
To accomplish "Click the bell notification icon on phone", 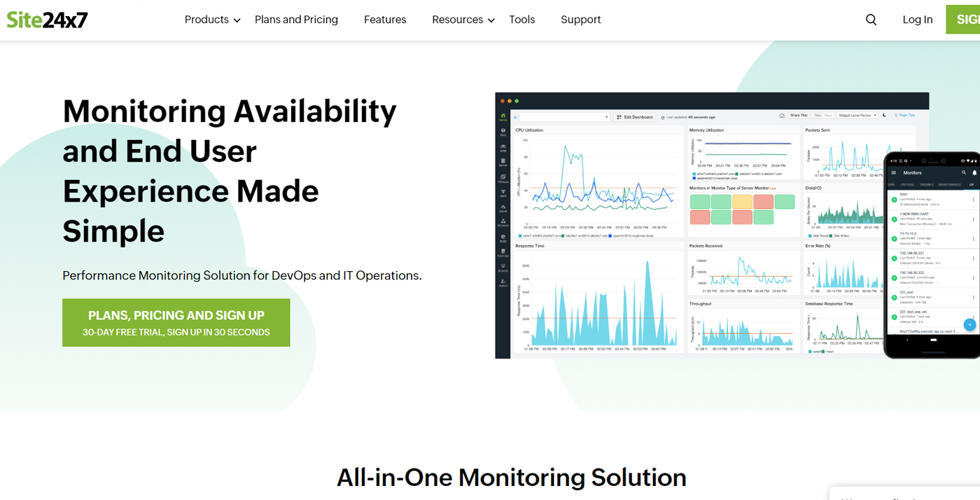I will coord(974,172).
